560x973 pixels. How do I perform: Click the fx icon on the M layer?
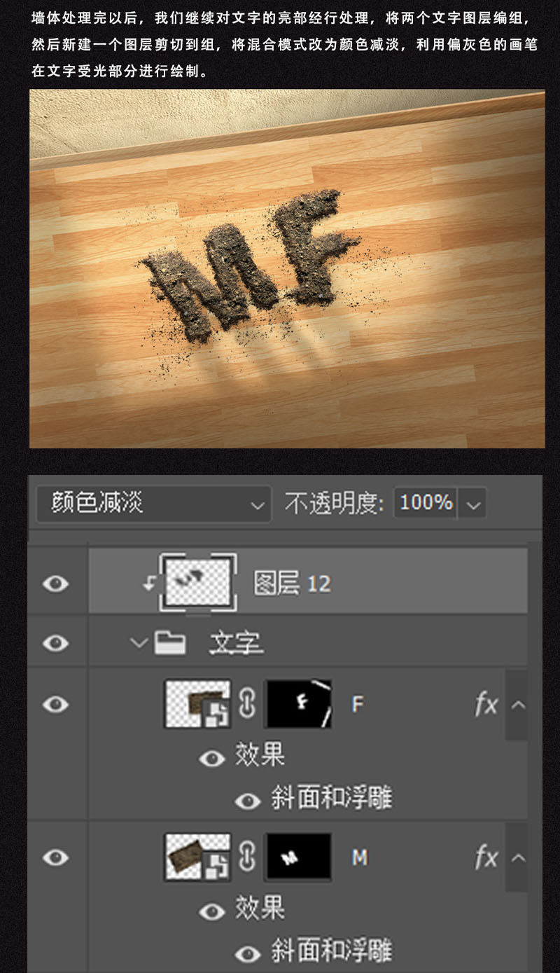[x=486, y=856]
